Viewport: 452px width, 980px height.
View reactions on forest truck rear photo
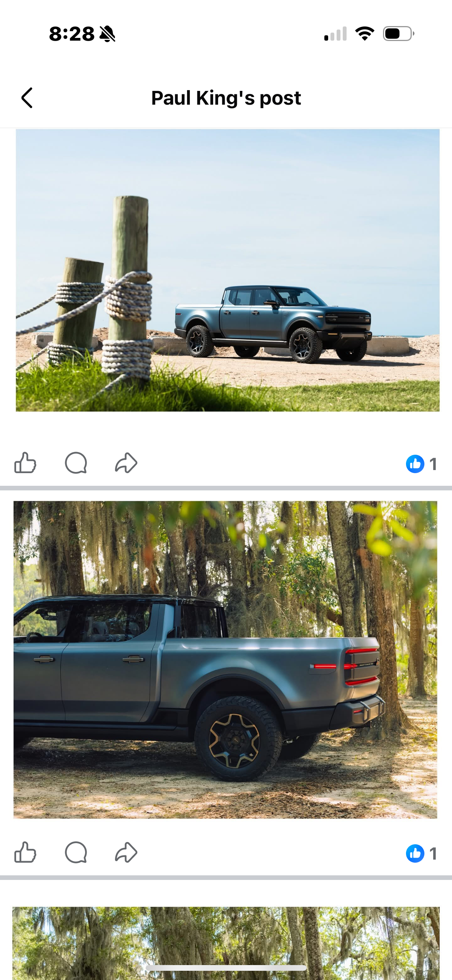tap(422, 853)
